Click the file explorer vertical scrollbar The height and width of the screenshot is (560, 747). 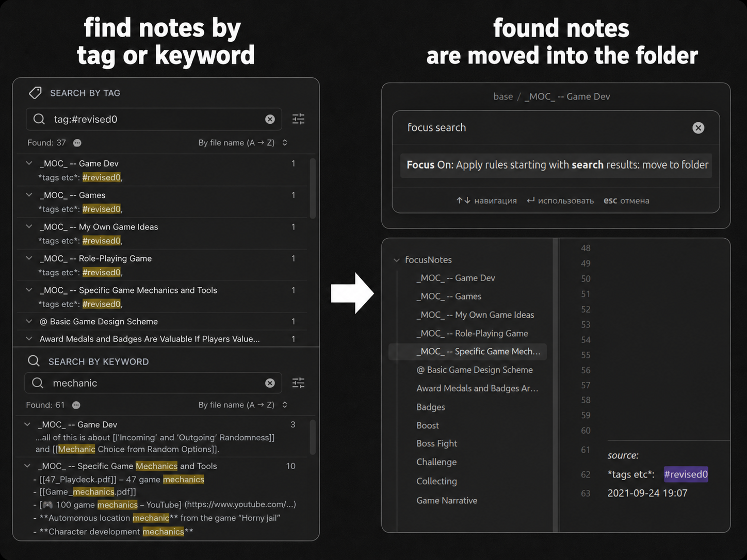point(556,385)
